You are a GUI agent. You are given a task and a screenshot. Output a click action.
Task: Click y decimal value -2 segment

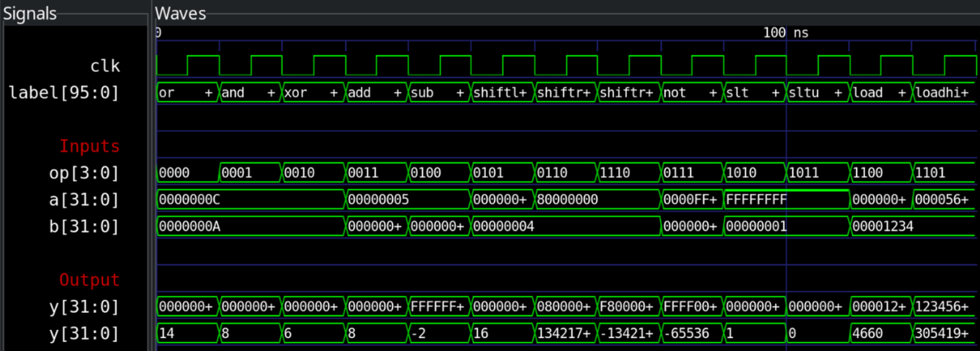tap(439, 334)
